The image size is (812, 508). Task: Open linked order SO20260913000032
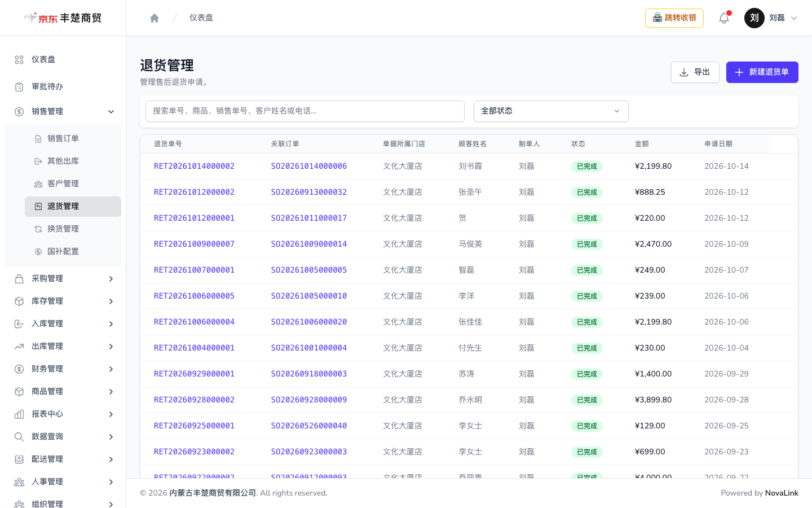(x=309, y=192)
